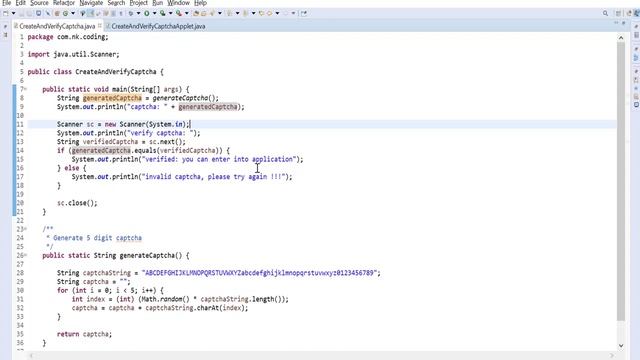Toggle the highlighted Mark Occurrences toolbar button

(90, 13)
